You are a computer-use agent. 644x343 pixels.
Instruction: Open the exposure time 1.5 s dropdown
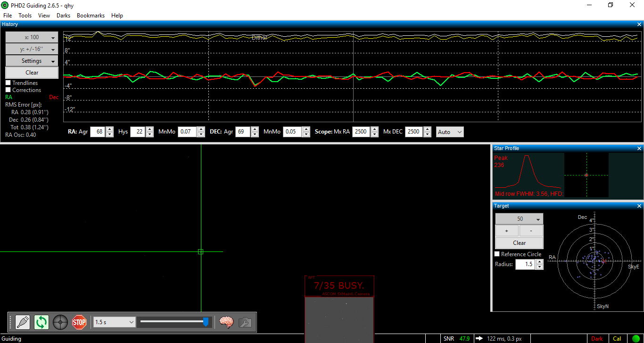[x=115, y=322]
